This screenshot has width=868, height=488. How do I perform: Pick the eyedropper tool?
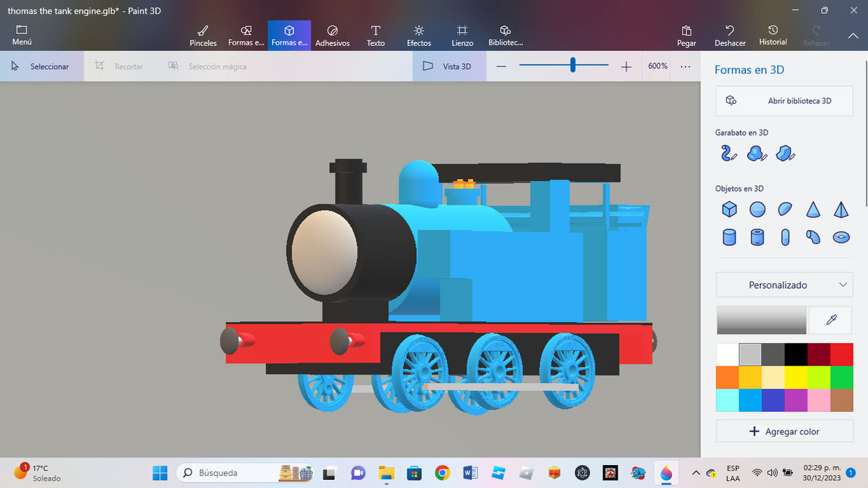[831, 320]
